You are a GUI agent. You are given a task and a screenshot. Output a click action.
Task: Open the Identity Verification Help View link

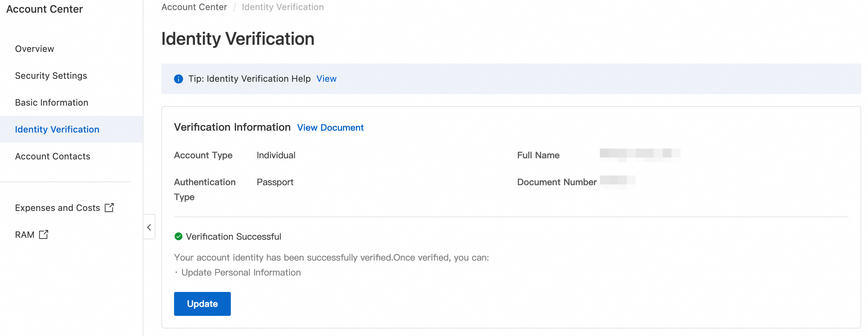point(326,79)
